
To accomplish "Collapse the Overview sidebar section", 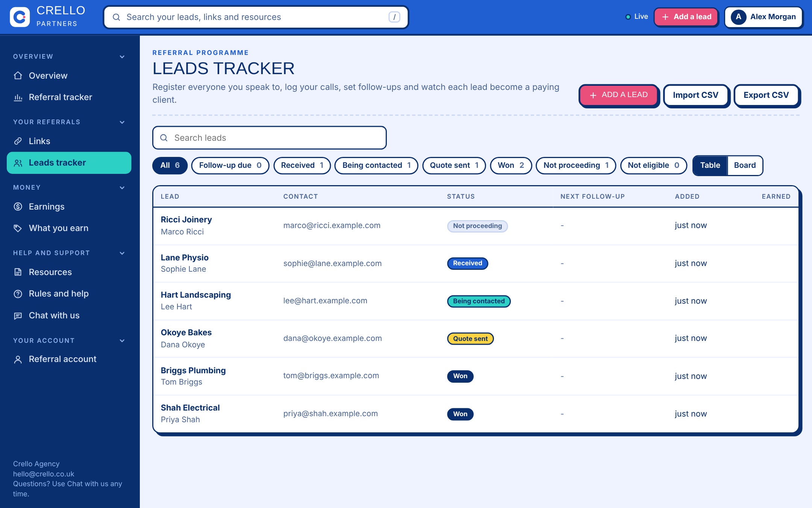I will [x=122, y=57].
